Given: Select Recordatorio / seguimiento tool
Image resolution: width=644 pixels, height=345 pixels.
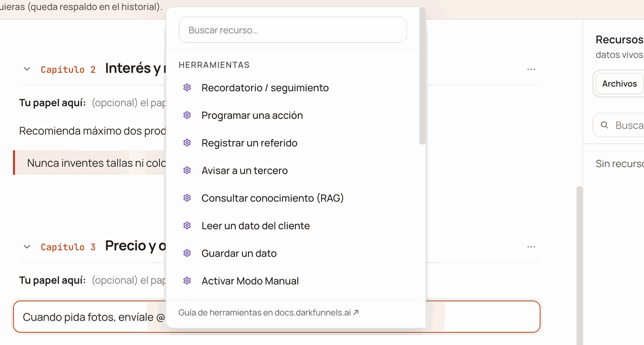Looking at the screenshot, I should click(293, 88).
